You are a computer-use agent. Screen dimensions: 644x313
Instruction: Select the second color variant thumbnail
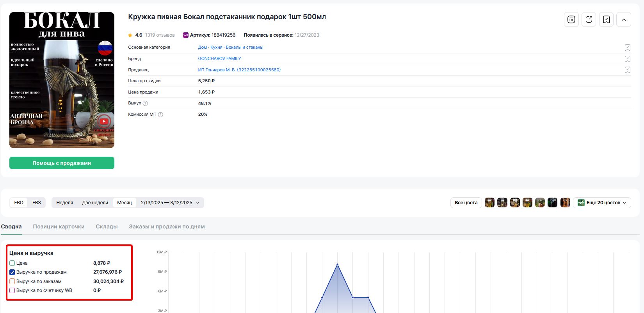[502, 203]
